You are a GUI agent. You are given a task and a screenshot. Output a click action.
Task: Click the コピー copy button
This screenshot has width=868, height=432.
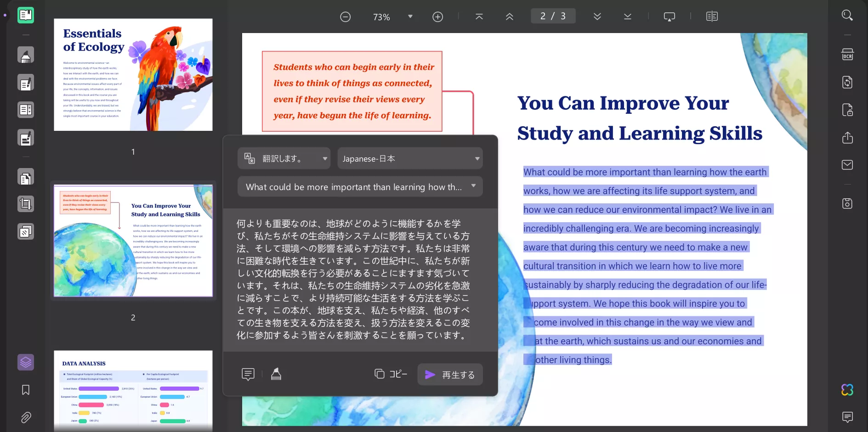coord(391,374)
